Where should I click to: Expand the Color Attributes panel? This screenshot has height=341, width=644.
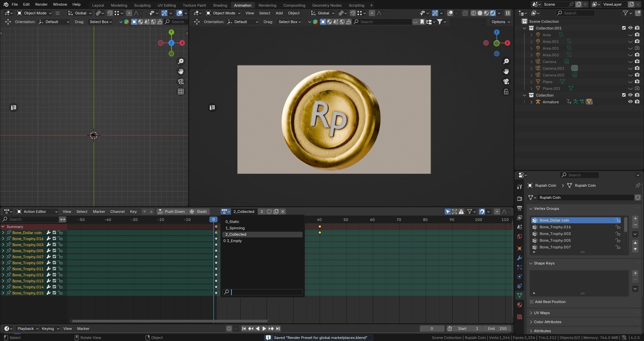click(548, 322)
